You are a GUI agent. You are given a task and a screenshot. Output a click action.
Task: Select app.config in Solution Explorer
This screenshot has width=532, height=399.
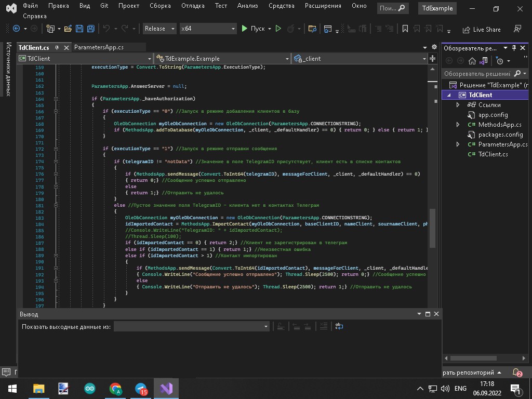(493, 115)
